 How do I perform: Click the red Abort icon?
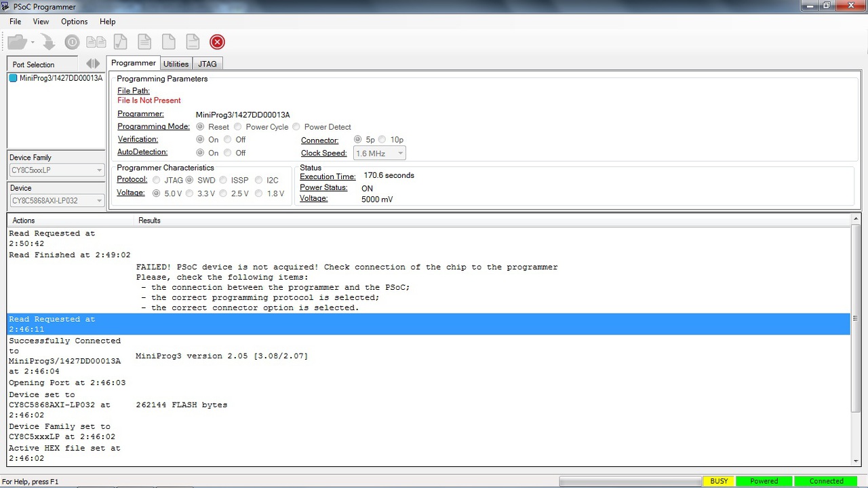[217, 42]
